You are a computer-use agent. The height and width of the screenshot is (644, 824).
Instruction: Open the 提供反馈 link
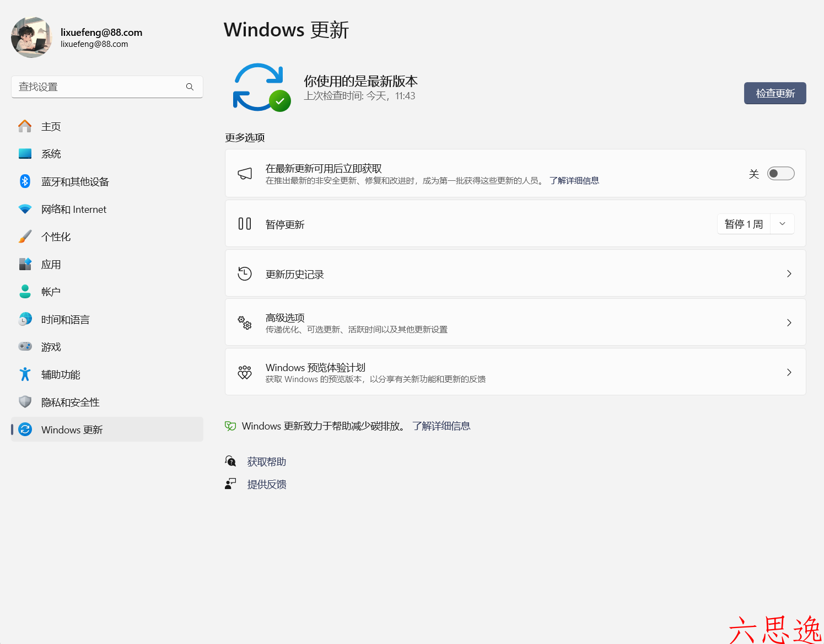point(267,484)
